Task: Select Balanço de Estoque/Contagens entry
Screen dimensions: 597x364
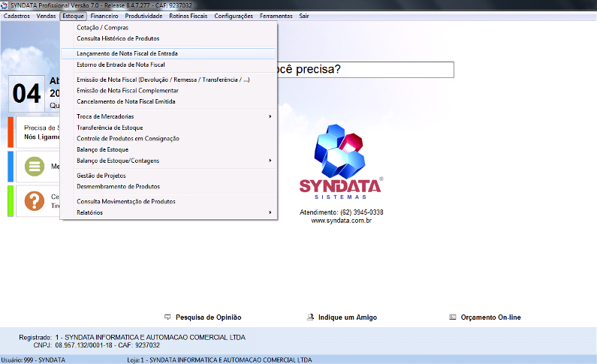Action: 168,161
